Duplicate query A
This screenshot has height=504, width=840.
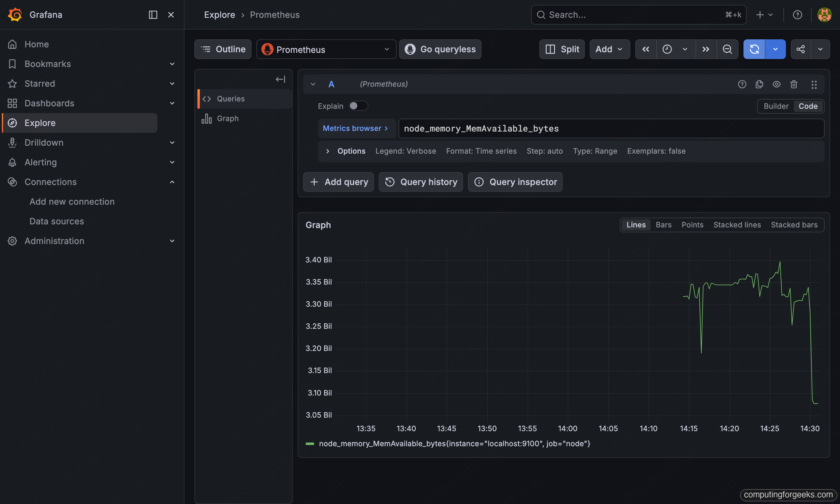click(x=759, y=84)
